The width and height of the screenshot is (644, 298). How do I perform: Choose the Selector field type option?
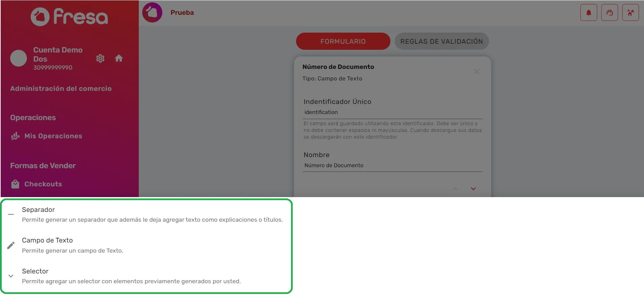tap(147, 276)
